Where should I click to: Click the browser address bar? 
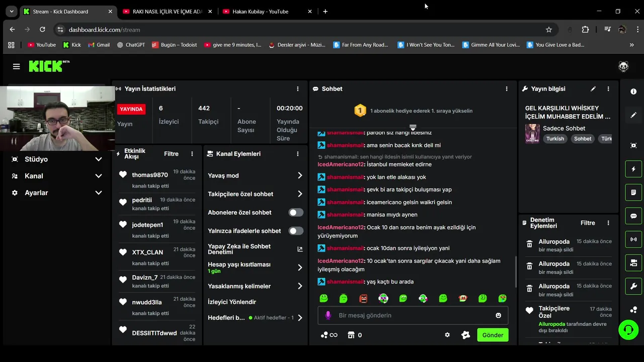coord(305,30)
